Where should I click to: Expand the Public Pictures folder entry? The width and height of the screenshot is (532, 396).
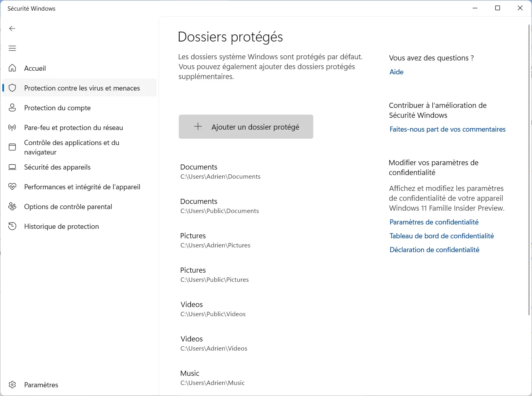point(214,274)
